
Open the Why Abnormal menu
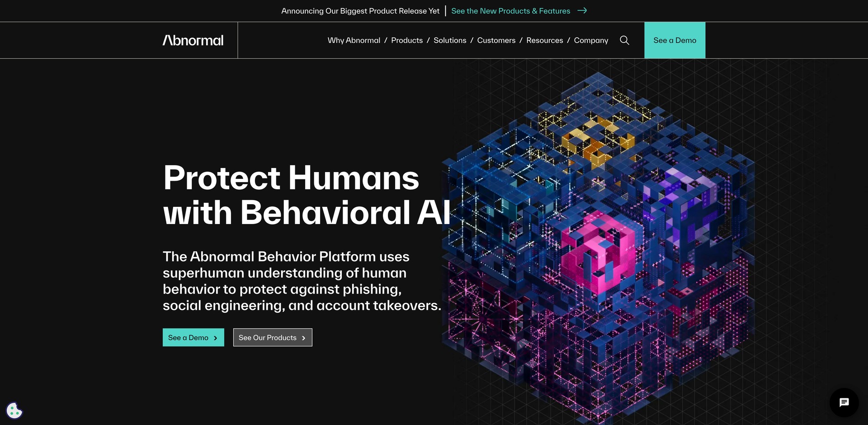354,40
